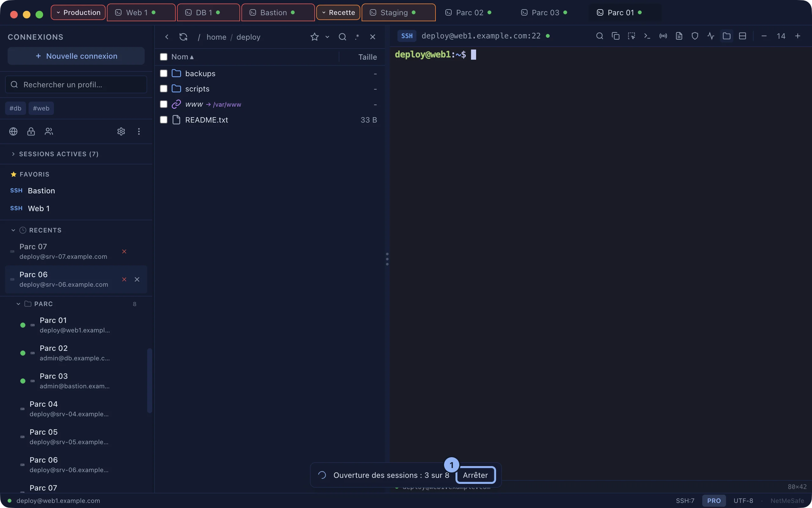The height and width of the screenshot is (508, 812).
Task: Click the lock icon in sidebar
Action: 31,131
